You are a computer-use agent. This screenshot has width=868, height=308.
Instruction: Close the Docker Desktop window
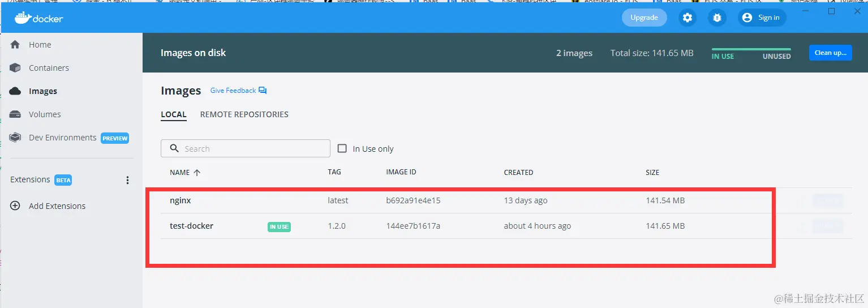coord(857,11)
